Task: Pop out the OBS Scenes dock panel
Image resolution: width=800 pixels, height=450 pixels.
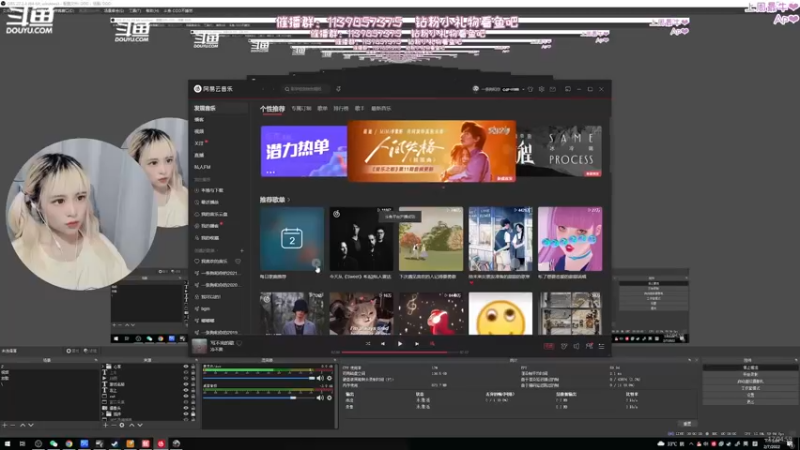Action: pyautogui.click(x=96, y=360)
